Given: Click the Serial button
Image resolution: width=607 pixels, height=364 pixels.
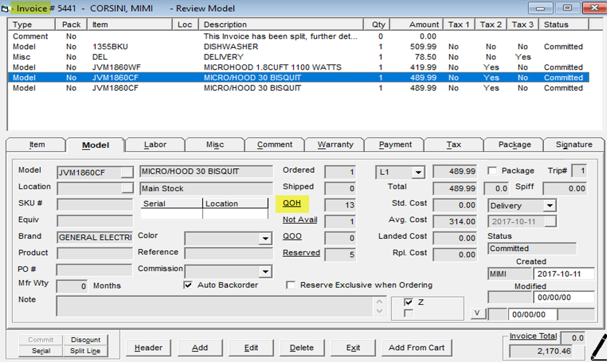Looking at the screenshot, I should point(41,351).
